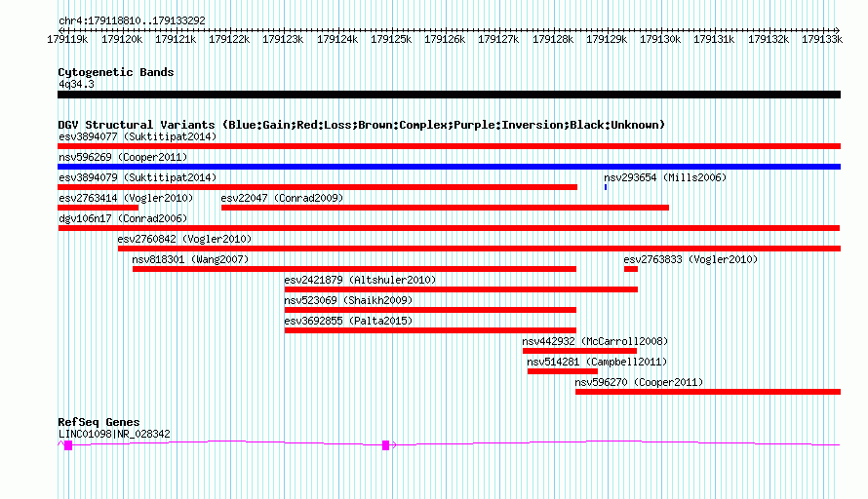Click nsv523069 (Shaikh2009) label
Screen dimensions: 868x499
coord(348,300)
